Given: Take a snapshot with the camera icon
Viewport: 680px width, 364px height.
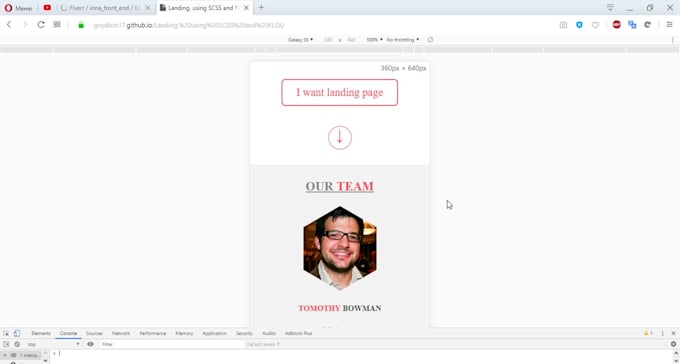Looking at the screenshot, I should (x=563, y=25).
